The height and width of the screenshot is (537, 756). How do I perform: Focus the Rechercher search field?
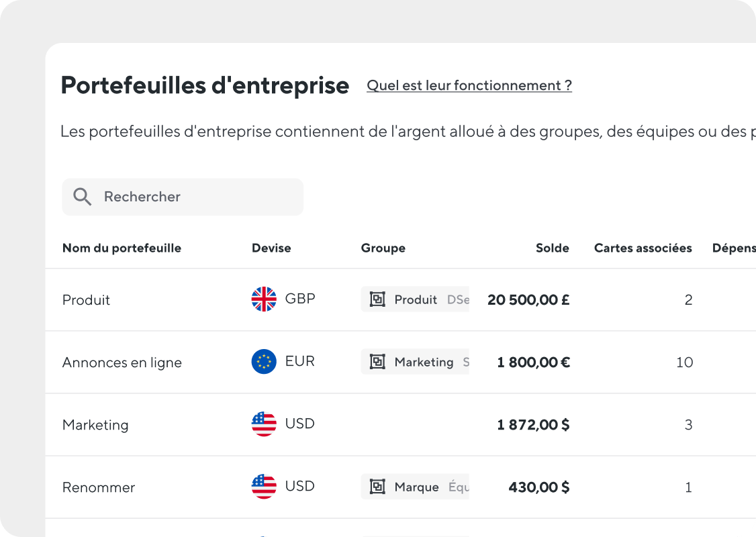pos(195,197)
